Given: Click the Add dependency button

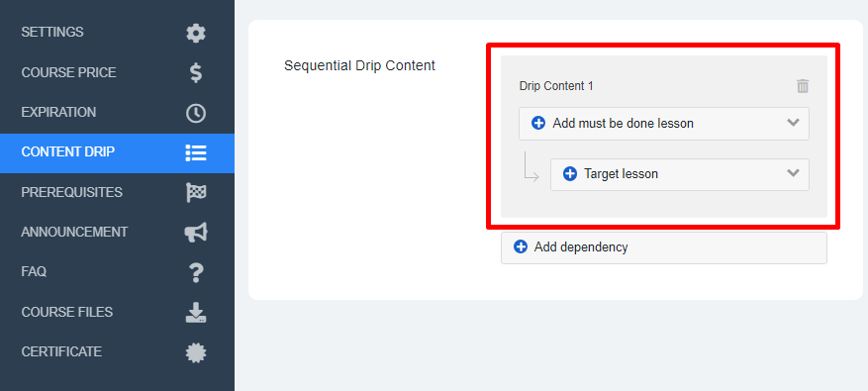Looking at the screenshot, I should point(664,247).
